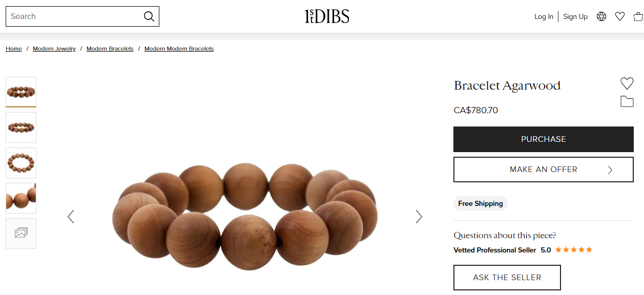Viewport: 644px width, 295px height.
Task: Open all images gallery icon thumbnail
Action: tap(21, 233)
